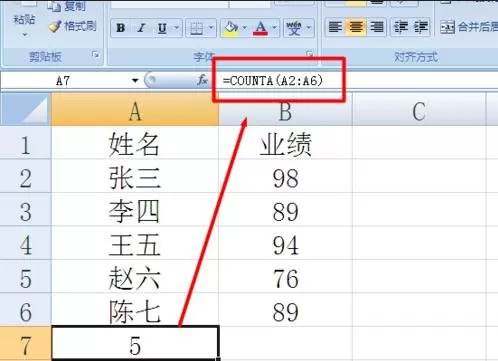This screenshot has height=361, width=498.
Task: Open 剪贴板 clipboard dialog launcher
Action: point(96,55)
